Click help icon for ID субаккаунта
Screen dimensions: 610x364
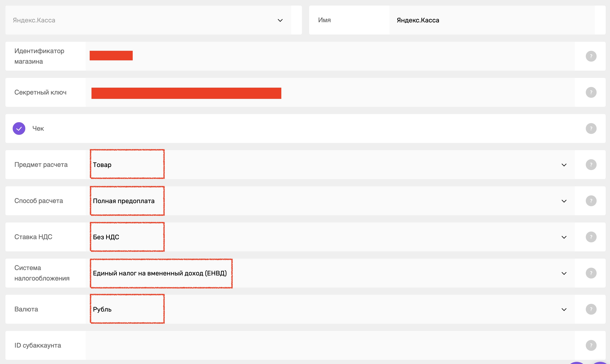(591, 345)
